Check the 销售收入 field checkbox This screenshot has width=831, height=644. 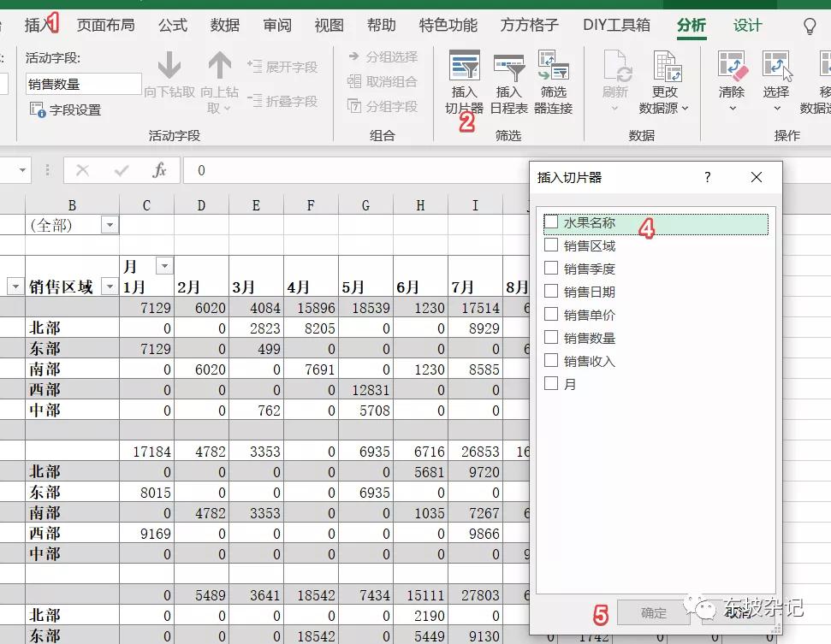coord(552,362)
